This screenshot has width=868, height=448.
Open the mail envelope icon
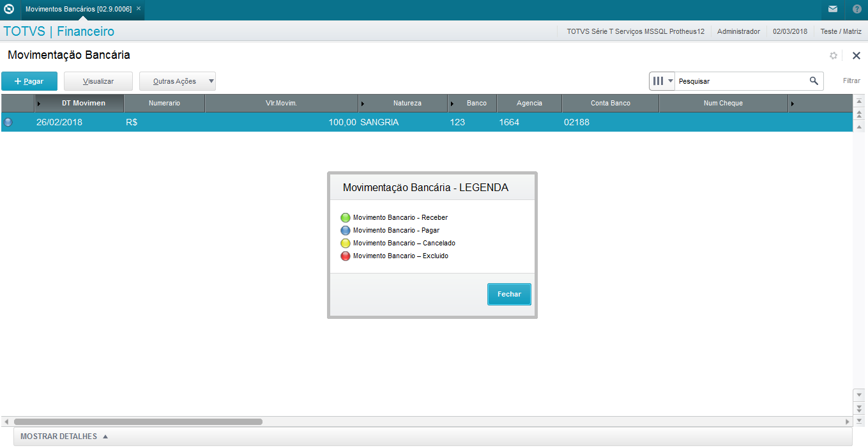coord(833,9)
